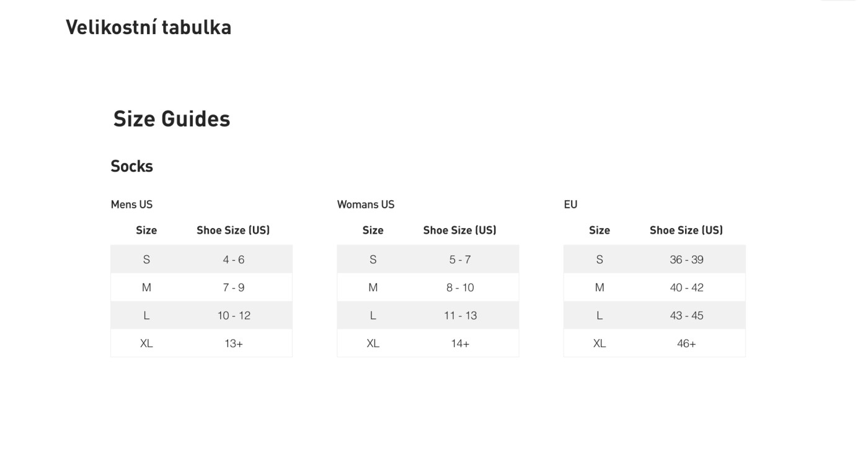Click Shoe Size (US) header in Womans US table
868x453 pixels.
459,231
